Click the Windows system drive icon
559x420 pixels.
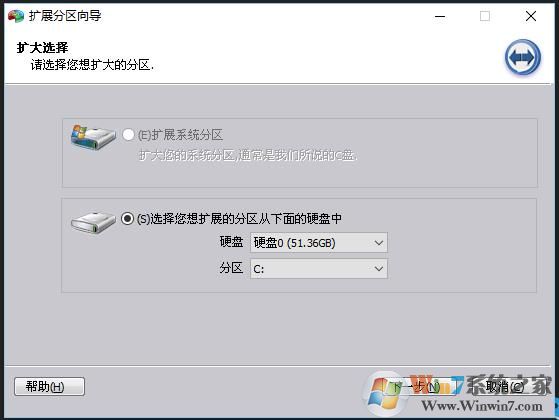point(93,137)
